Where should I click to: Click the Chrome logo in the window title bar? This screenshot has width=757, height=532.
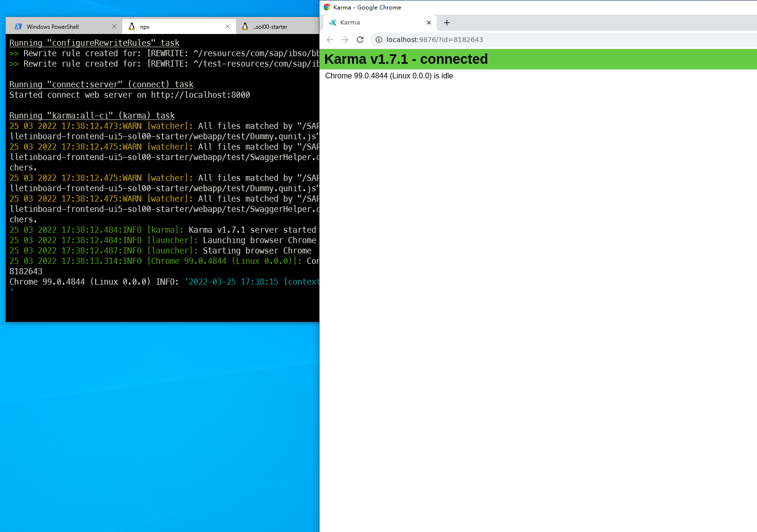coord(327,7)
